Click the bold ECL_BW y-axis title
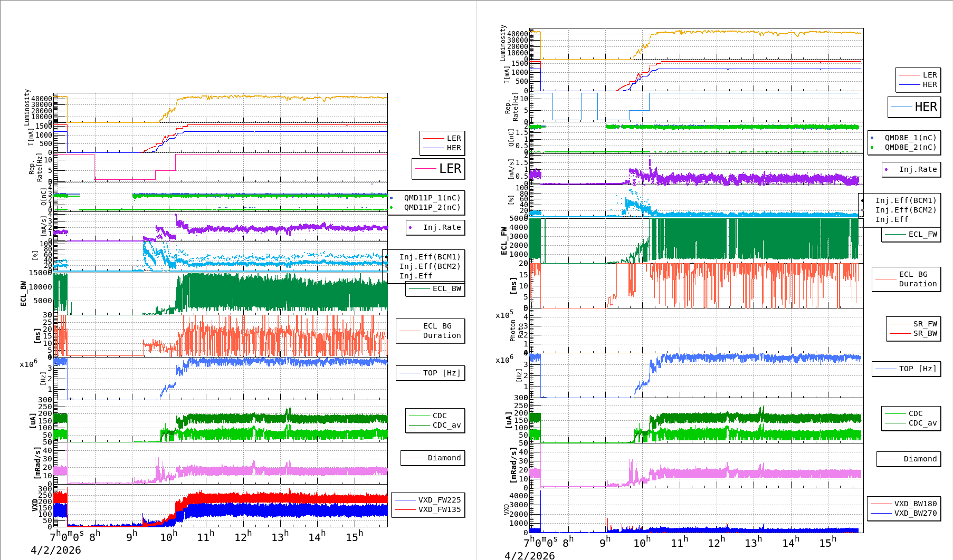The width and height of the screenshot is (953, 560). [x=23, y=294]
